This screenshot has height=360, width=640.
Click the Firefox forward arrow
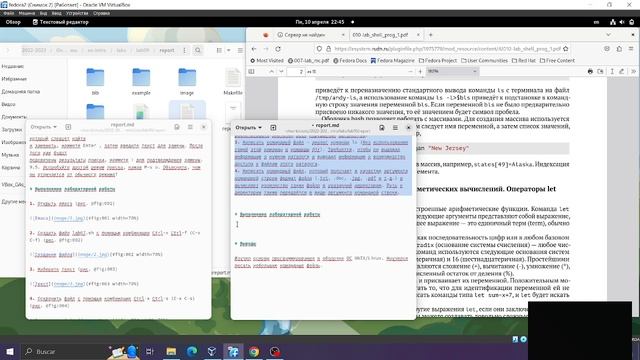tap(266, 49)
